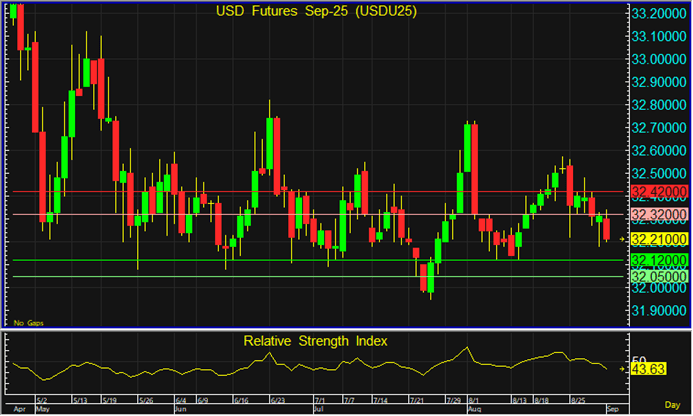Click the green 32.12000 support price tag
The image size is (693, 416).
tap(657, 260)
